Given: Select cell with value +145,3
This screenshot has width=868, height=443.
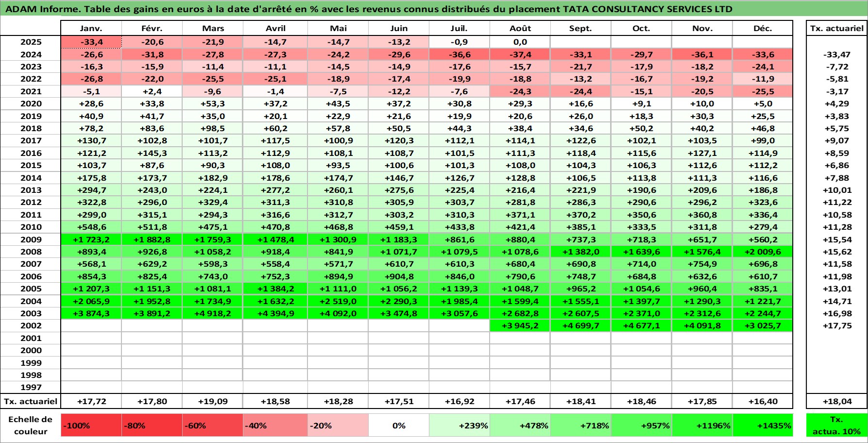Looking at the screenshot, I should point(152,153).
